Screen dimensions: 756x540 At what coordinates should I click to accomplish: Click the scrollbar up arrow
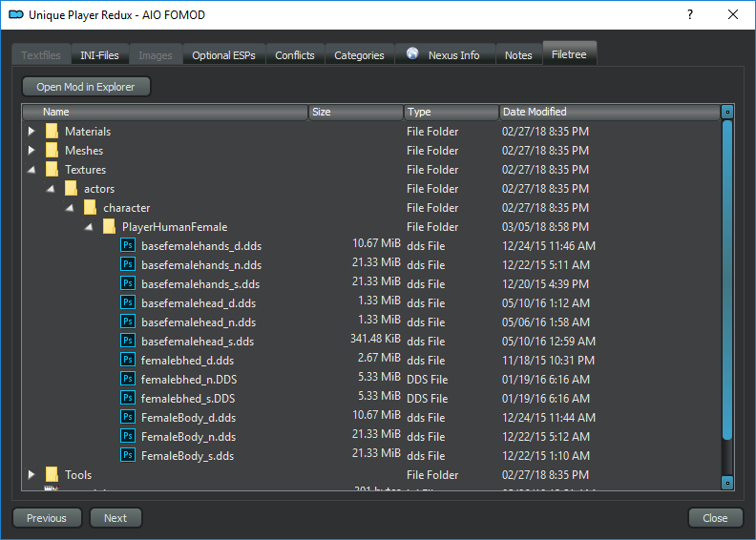click(727, 112)
